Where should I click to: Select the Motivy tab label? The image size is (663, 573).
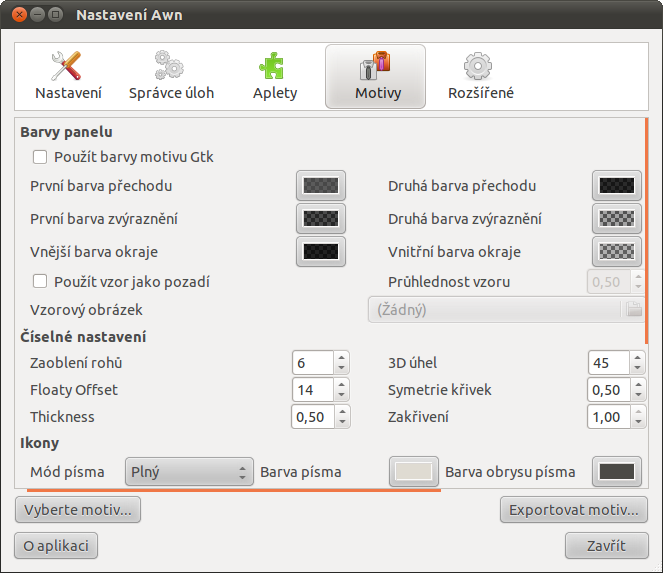pyautogui.click(x=378, y=93)
